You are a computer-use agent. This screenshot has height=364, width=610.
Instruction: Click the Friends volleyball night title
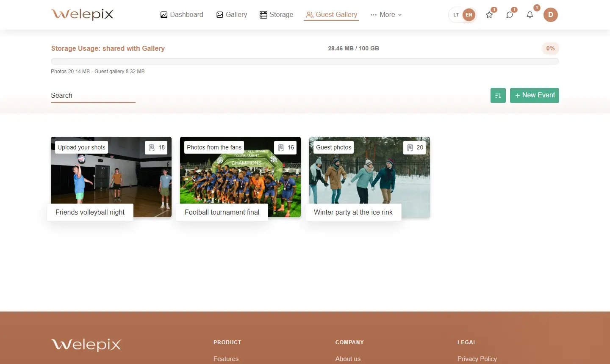(x=90, y=212)
